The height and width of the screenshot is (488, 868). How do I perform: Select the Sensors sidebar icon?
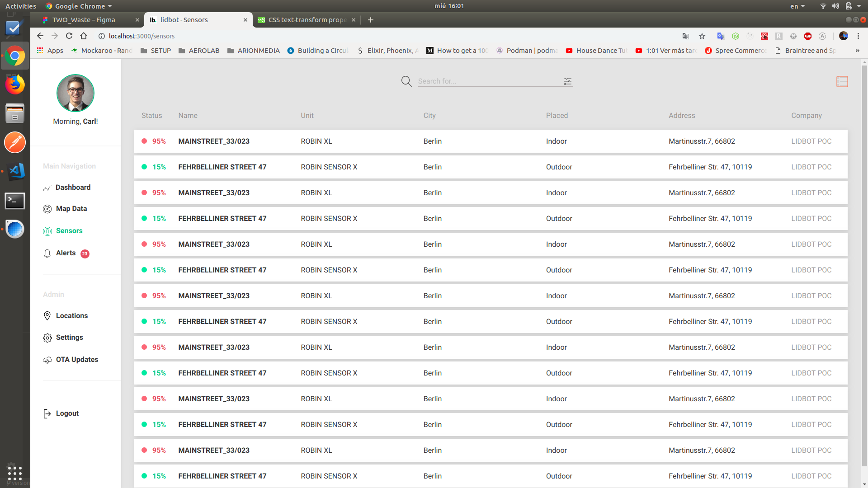click(47, 231)
